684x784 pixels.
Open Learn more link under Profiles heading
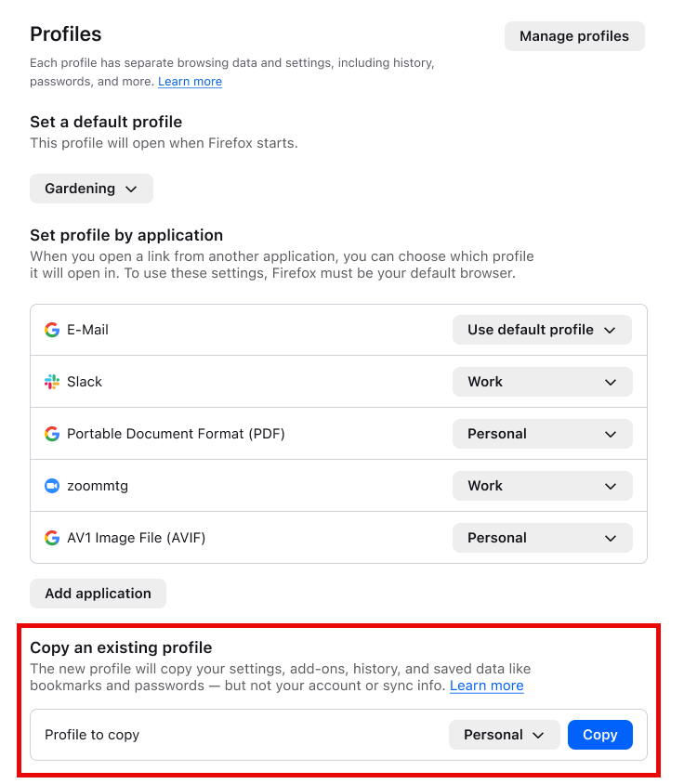coord(190,81)
